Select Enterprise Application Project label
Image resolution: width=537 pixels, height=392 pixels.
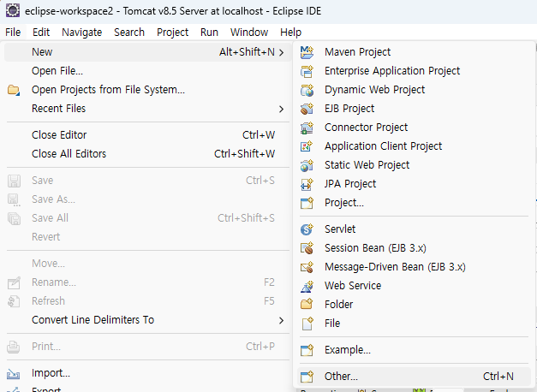392,71
